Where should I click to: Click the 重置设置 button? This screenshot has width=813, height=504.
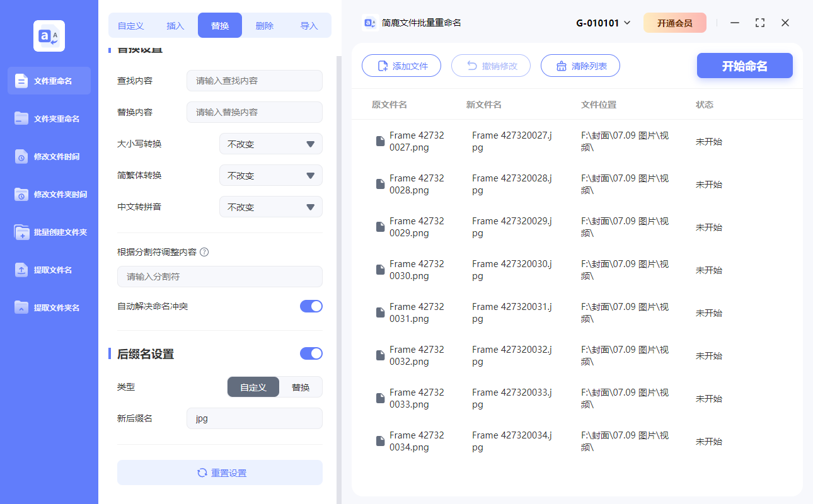click(x=220, y=472)
